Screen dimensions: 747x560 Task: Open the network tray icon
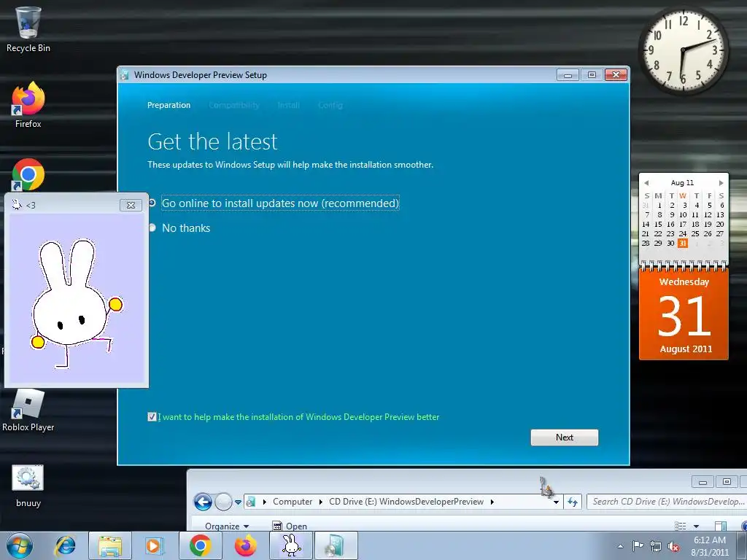(x=656, y=546)
